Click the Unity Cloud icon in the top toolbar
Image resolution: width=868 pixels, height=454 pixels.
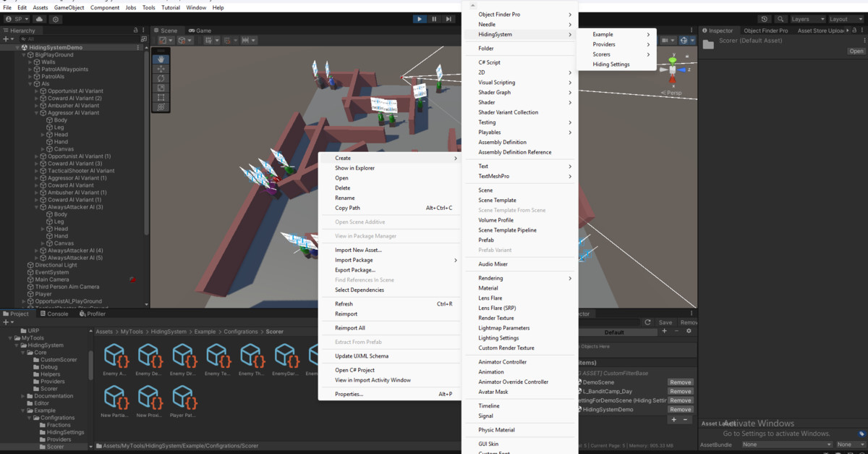40,20
